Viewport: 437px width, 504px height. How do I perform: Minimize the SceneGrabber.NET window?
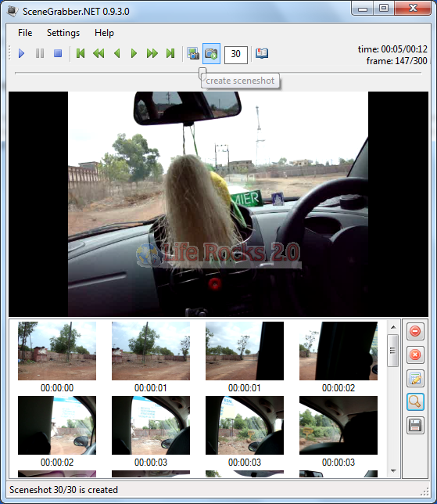363,9
